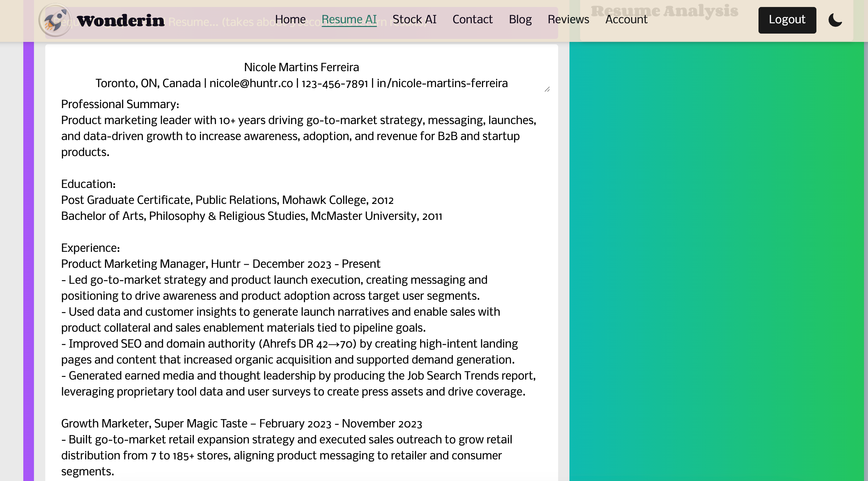Click the Professional Summary heading in the resume
Viewport: 868px width, 481px height.
point(120,104)
